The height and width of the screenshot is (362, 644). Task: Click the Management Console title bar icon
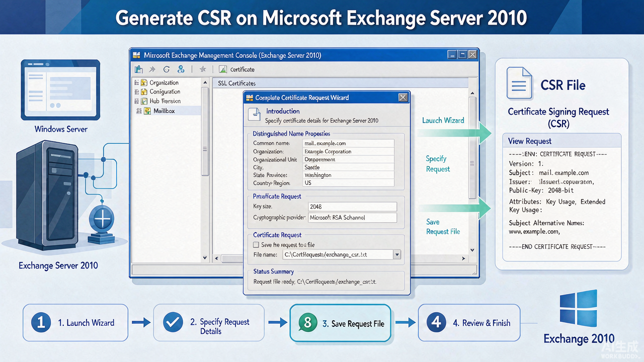coord(136,55)
